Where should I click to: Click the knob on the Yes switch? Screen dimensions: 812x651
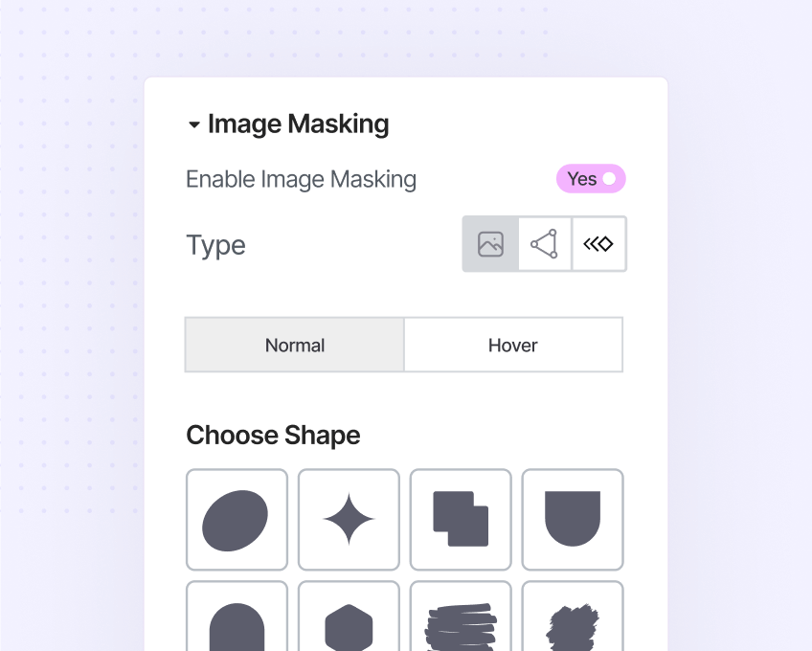coord(609,179)
